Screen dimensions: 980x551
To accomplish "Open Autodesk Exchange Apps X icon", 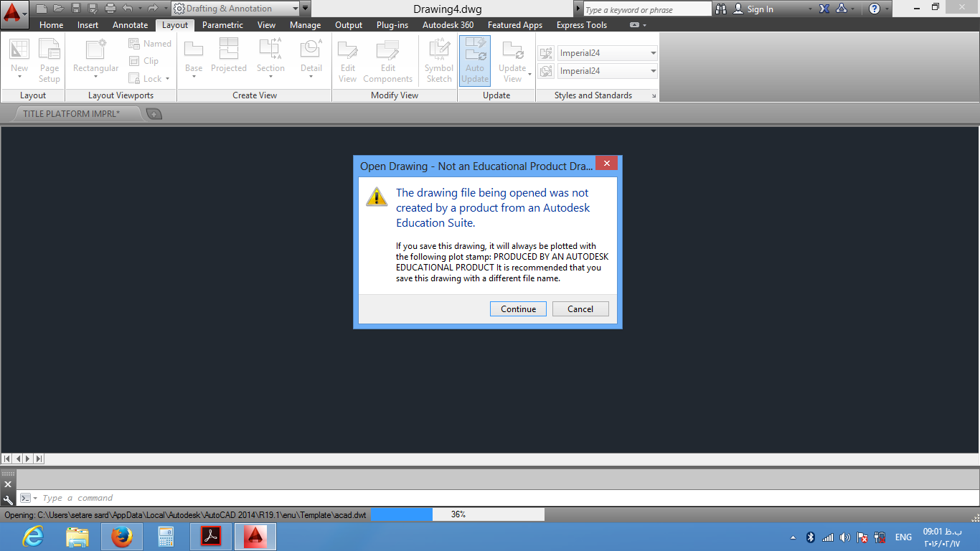I will 824,9.
